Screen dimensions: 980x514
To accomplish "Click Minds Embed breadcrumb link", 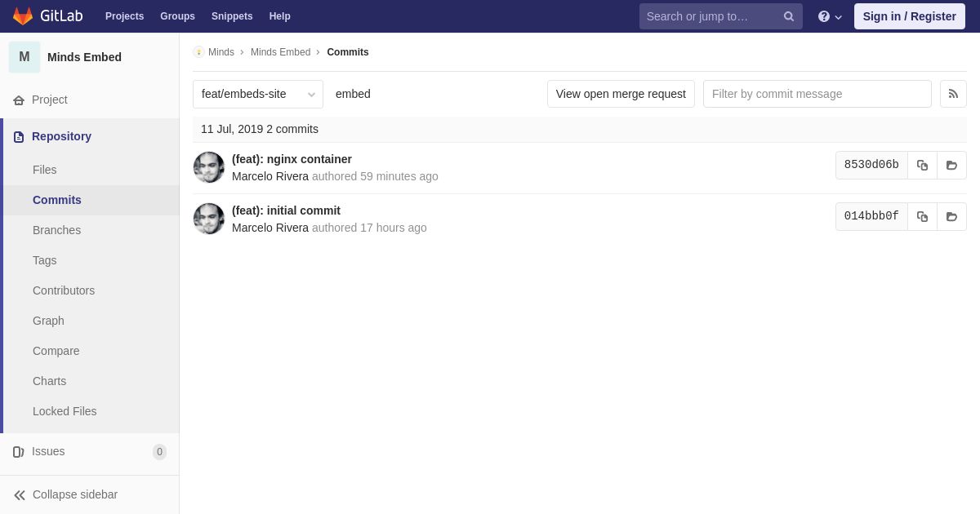I will [x=280, y=52].
